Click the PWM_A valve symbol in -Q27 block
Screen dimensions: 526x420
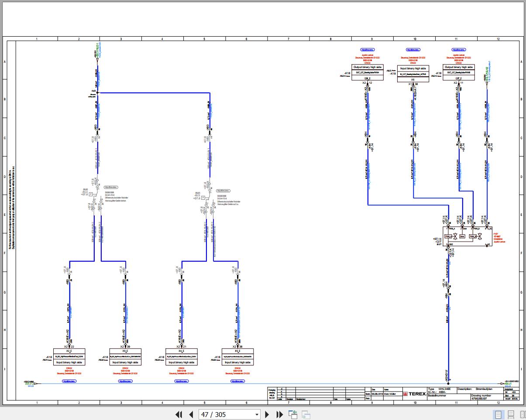pos(455,236)
